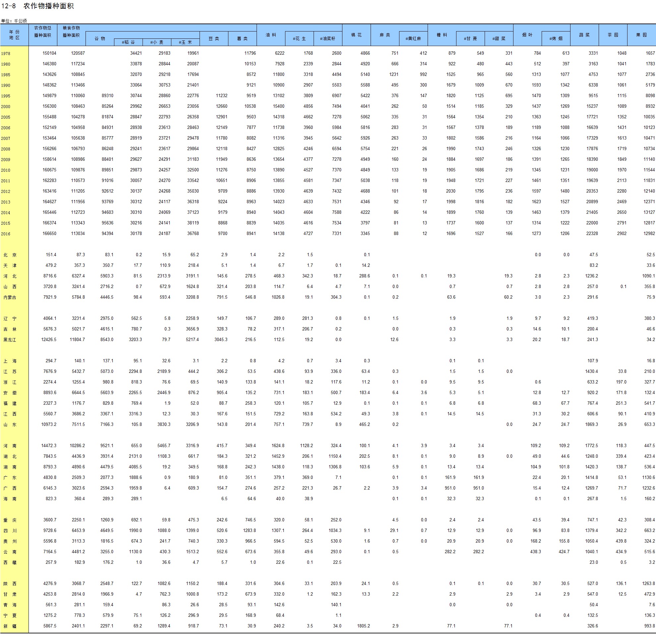Click 黑龙江 total sown area 12426.5
Viewport: 656px width, 644px height.
pyautogui.click(x=49, y=340)
